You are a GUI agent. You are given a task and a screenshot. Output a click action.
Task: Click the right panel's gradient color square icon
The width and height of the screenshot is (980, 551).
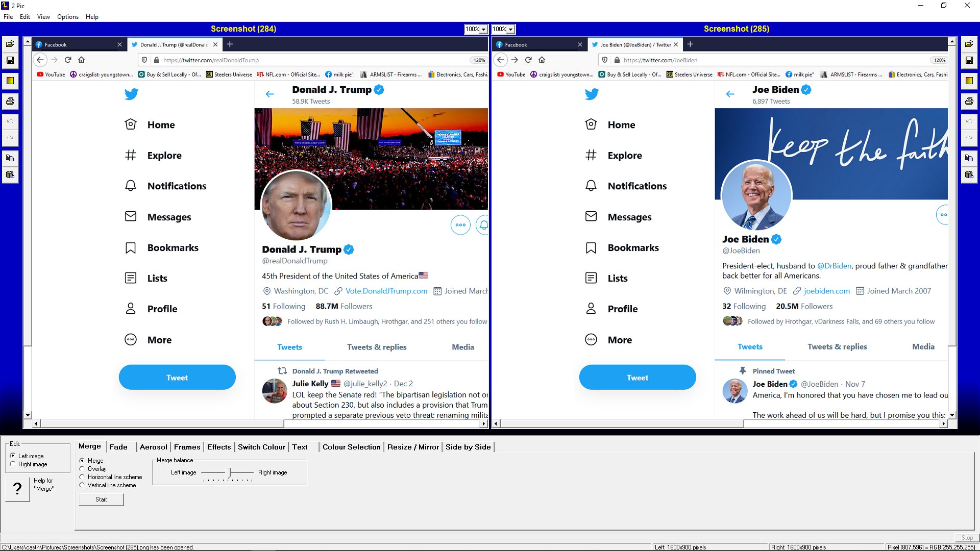pyautogui.click(x=969, y=81)
